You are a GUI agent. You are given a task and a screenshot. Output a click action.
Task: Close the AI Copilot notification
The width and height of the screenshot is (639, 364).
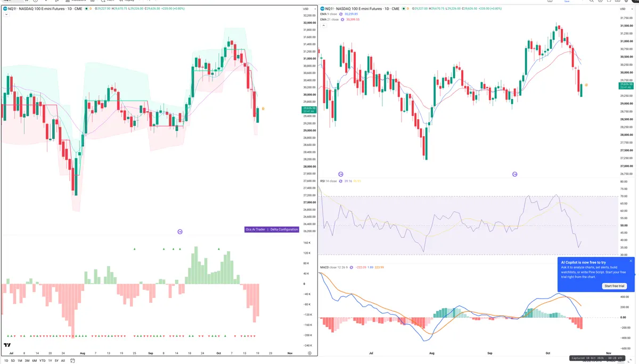[631, 261]
